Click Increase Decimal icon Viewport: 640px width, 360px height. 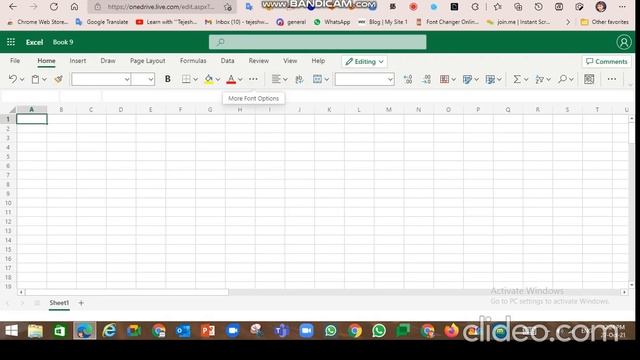click(x=407, y=79)
